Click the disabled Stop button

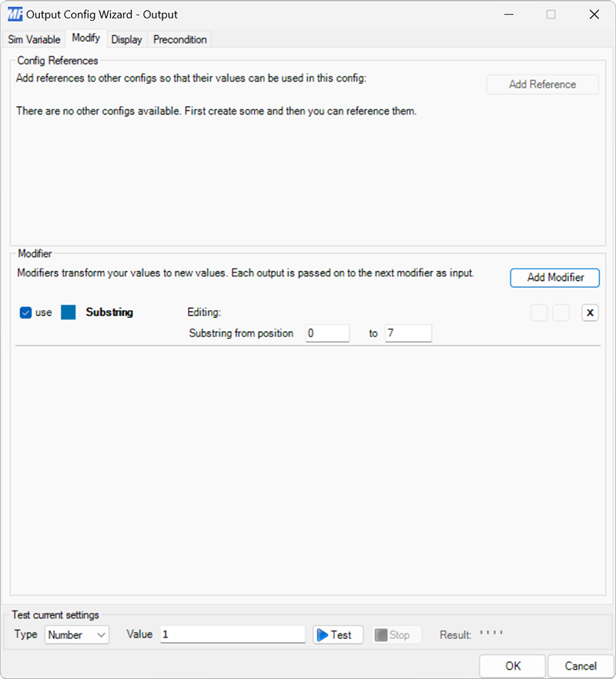pyautogui.click(x=395, y=634)
